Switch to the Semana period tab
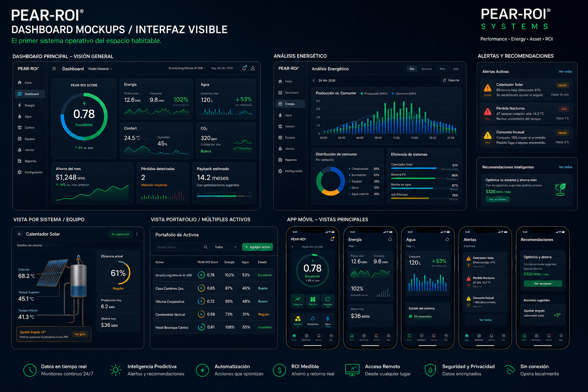The image size is (588, 392). click(426, 69)
